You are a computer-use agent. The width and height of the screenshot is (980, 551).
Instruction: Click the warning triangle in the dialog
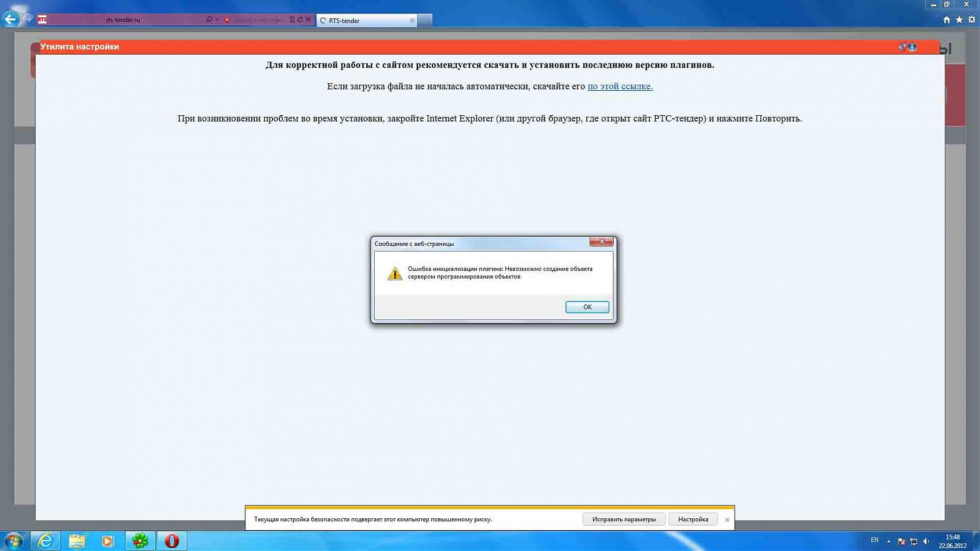point(395,273)
